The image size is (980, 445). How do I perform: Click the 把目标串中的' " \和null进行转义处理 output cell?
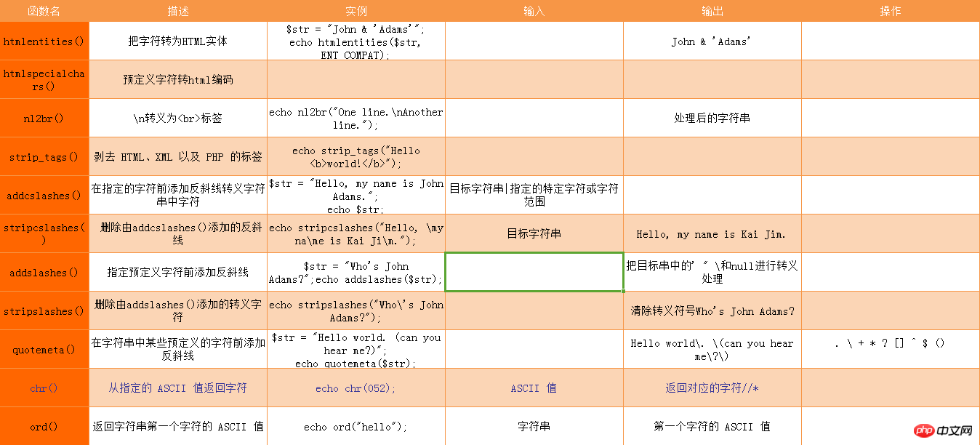tap(712, 272)
